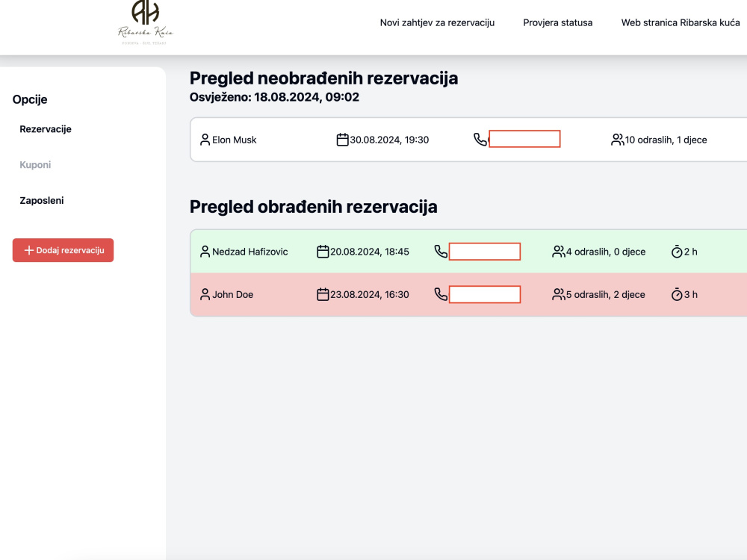
Task: Open Novi zahtjev za rezervaciju
Action: coord(437,22)
